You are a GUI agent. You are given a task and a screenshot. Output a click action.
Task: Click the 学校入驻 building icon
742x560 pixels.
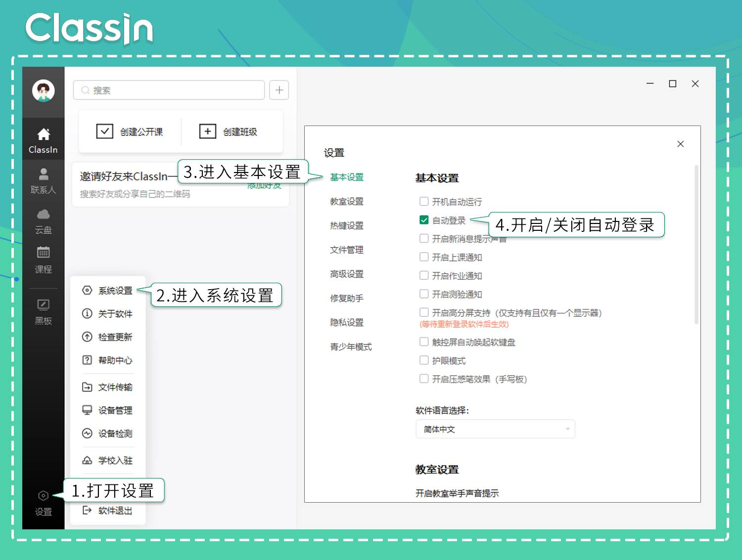pyautogui.click(x=87, y=460)
